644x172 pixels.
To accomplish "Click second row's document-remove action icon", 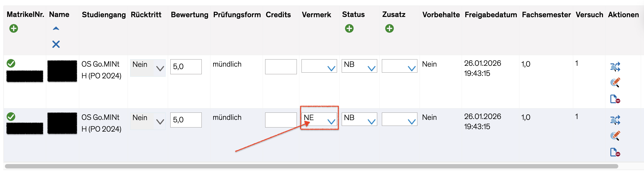I will (x=615, y=152).
